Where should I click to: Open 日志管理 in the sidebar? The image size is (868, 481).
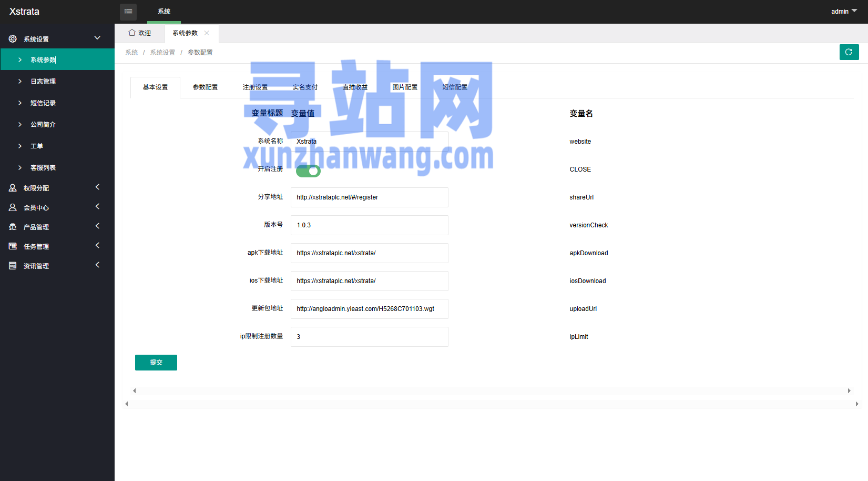43,82
